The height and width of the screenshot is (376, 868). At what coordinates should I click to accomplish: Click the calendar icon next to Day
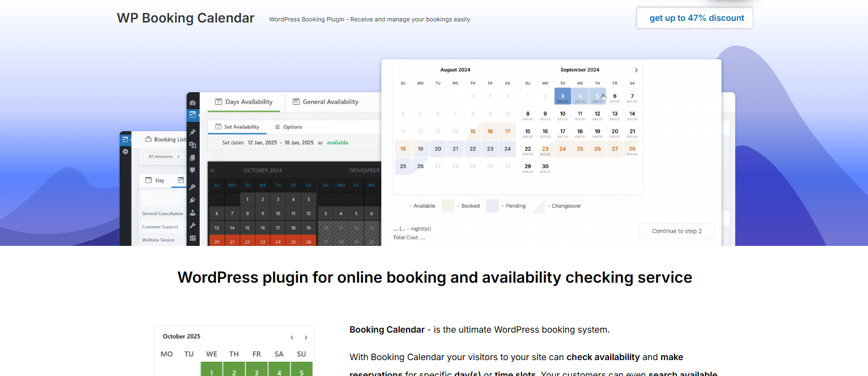click(x=148, y=180)
